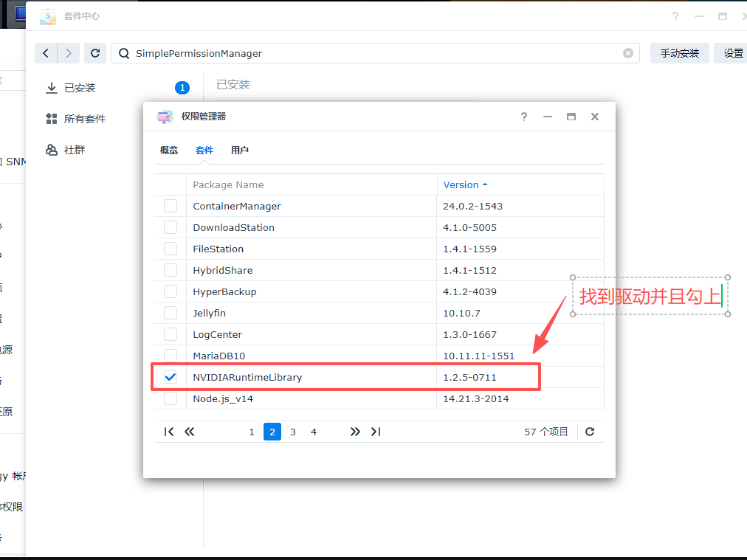Tick the Jellyfin package checkbox
Viewport: 747px width, 560px height.
(x=171, y=313)
